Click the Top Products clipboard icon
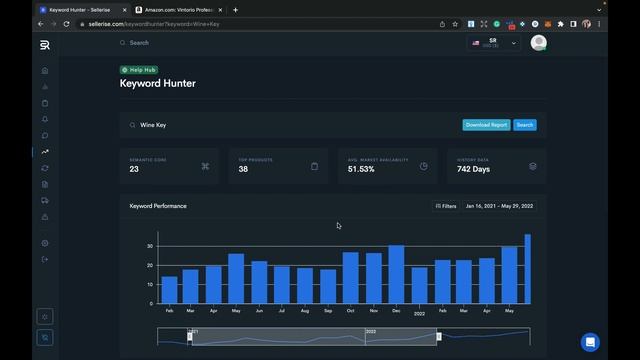This screenshot has height=360, width=640. (314, 166)
